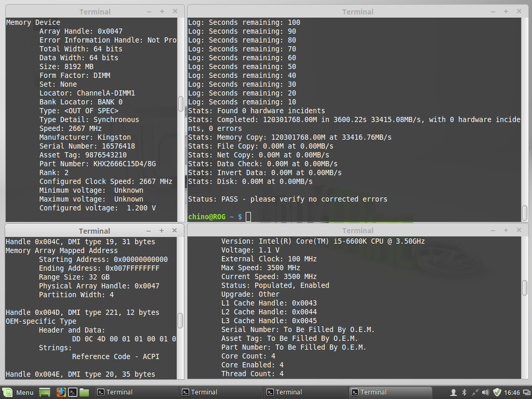Click the 'Asset Tag: 9876543210' line
Screen dimensions: 532x399
click(x=83, y=155)
